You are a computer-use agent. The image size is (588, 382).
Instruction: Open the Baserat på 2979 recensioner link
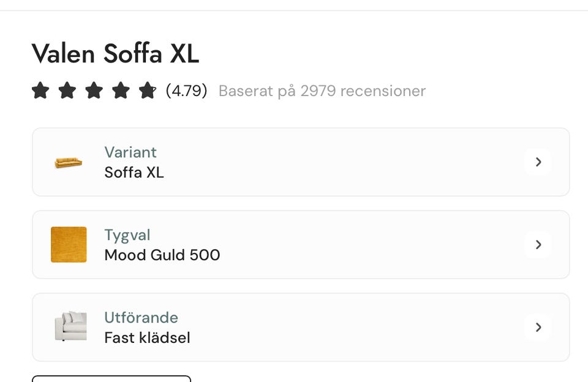tap(322, 91)
